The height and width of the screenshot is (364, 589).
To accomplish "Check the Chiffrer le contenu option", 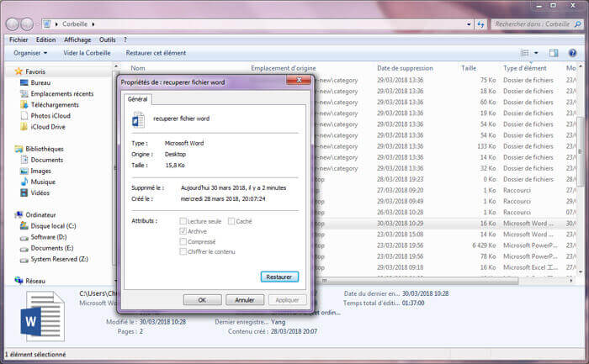I will tap(183, 251).
